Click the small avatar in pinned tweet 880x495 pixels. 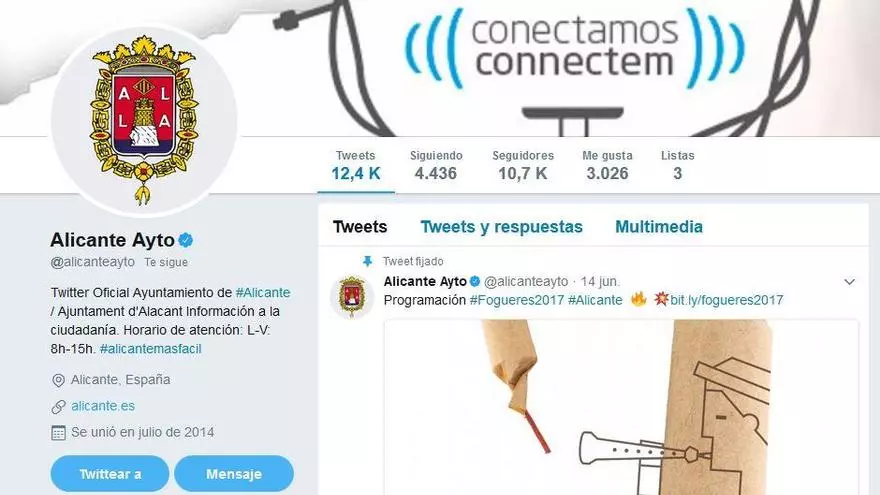(352, 297)
